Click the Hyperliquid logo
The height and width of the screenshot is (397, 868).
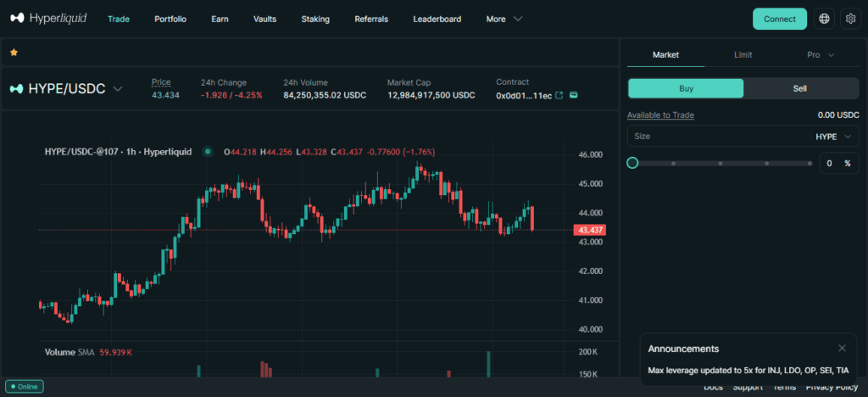pos(48,19)
